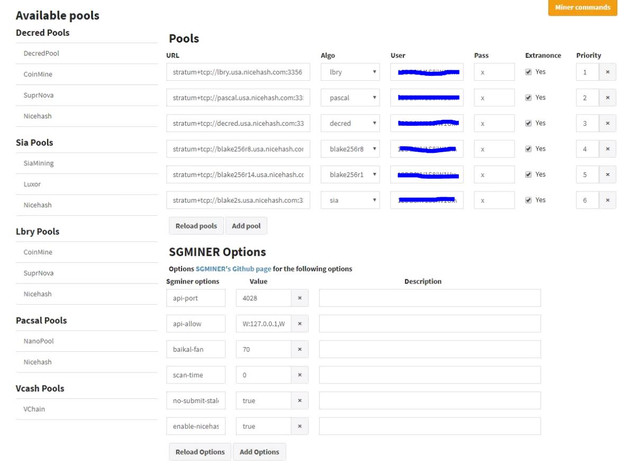
Task: Edit the blake2s.usa.nicehash.com URL field
Action: pyautogui.click(x=238, y=200)
